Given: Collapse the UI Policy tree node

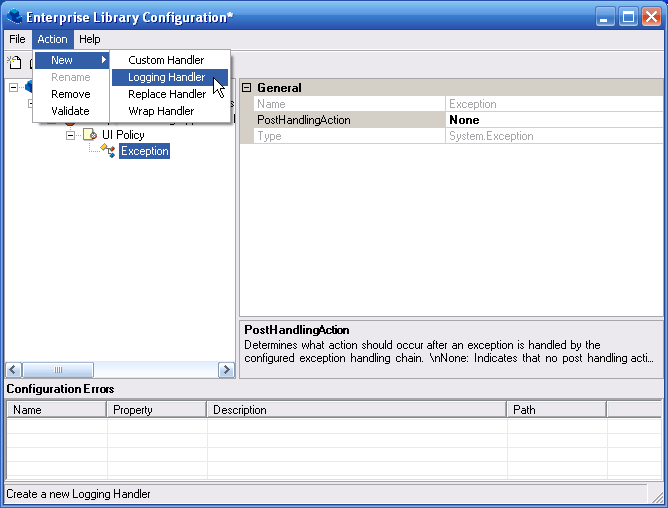Looking at the screenshot, I should (72, 135).
